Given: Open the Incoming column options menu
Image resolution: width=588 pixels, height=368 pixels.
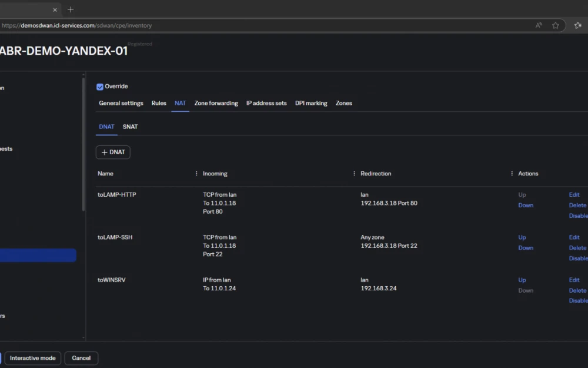Looking at the screenshot, I should pyautogui.click(x=354, y=174).
